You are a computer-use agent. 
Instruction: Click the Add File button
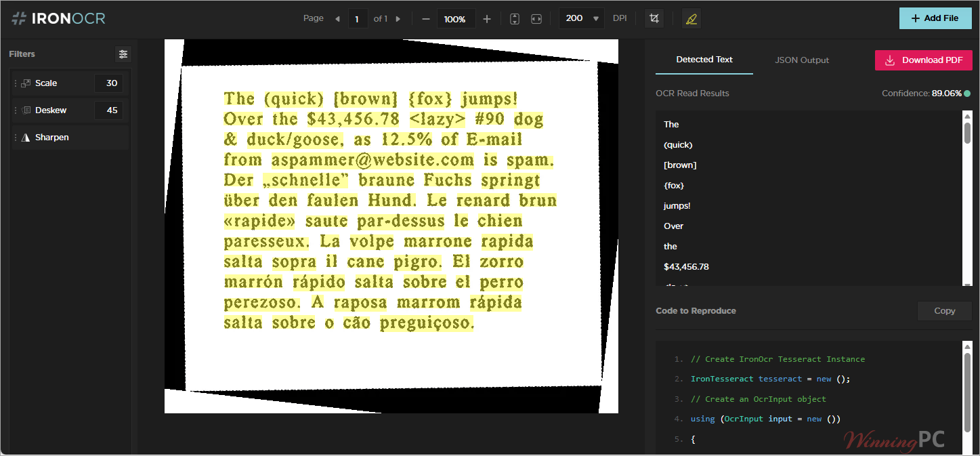pyautogui.click(x=935, y=18)
